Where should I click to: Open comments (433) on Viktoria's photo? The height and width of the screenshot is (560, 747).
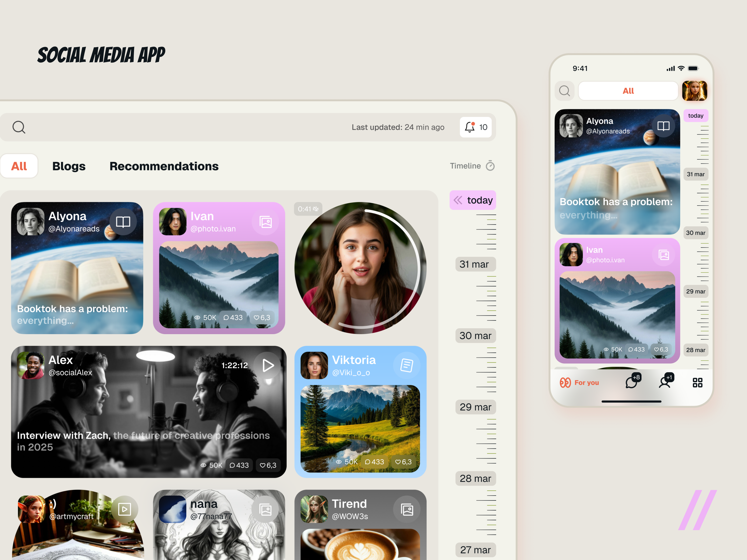coord(374,462)
